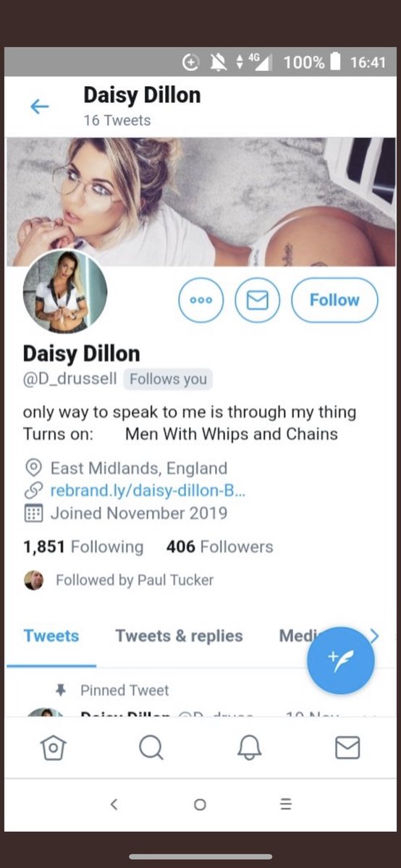
Task: Open Search from the bottom navigation
Action: 151,749
